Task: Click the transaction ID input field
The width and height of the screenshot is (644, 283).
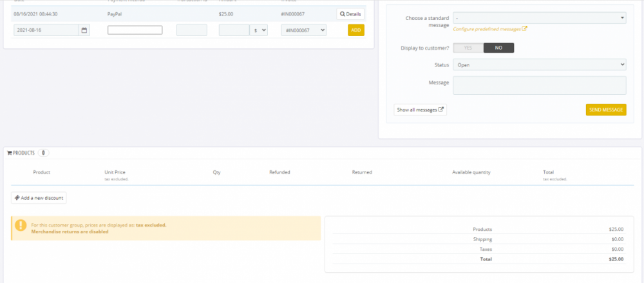Action: pos(191,30)
